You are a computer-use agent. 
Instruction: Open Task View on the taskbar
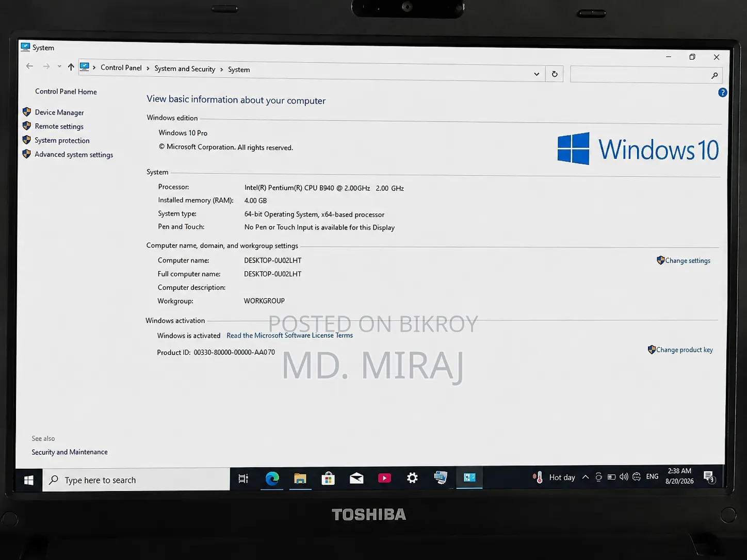pos(243,479)
